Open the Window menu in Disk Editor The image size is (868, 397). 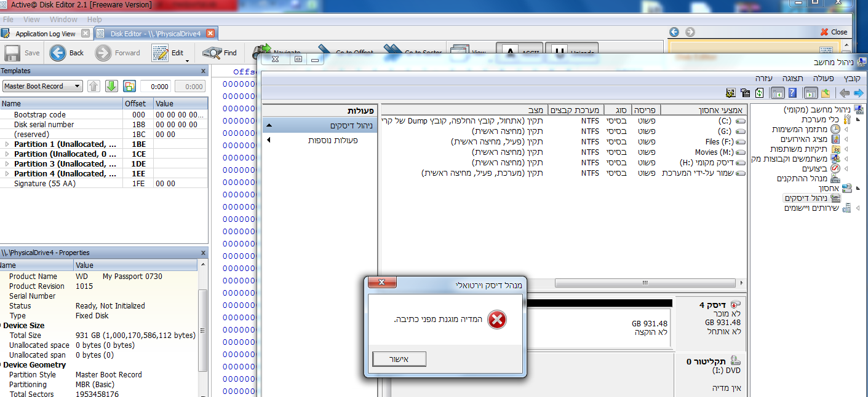pyautogui.click(x=63, y=20)
